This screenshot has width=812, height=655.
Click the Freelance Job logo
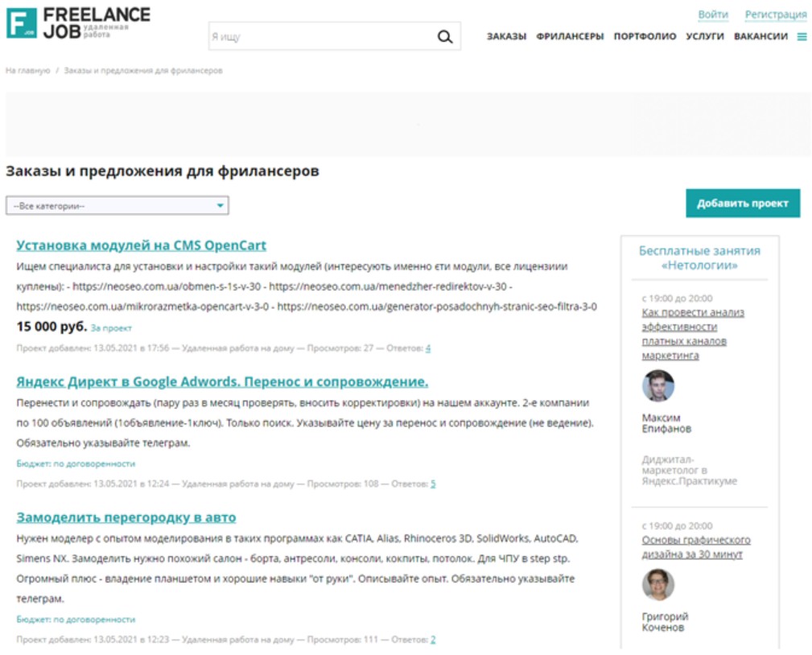(78, 23)
